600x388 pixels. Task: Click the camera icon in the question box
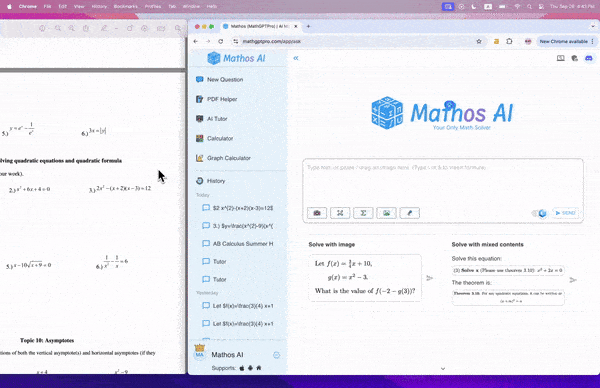click(317, 213)
